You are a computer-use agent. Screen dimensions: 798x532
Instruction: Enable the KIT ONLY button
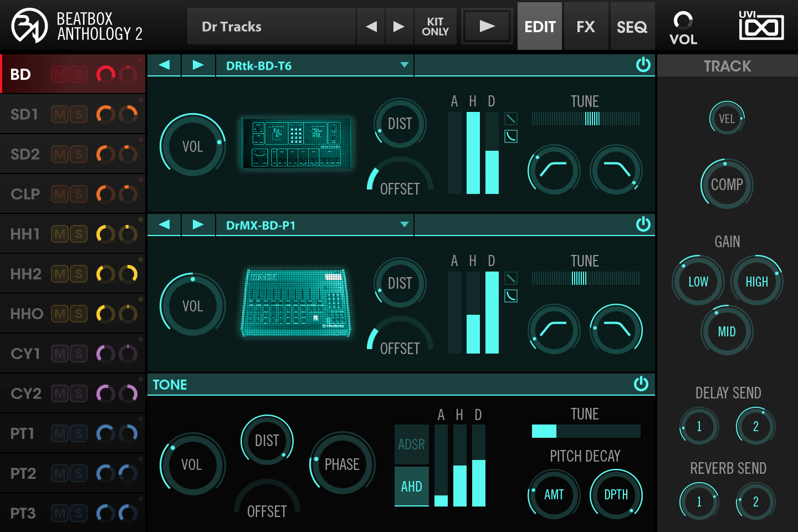point(436,25)
